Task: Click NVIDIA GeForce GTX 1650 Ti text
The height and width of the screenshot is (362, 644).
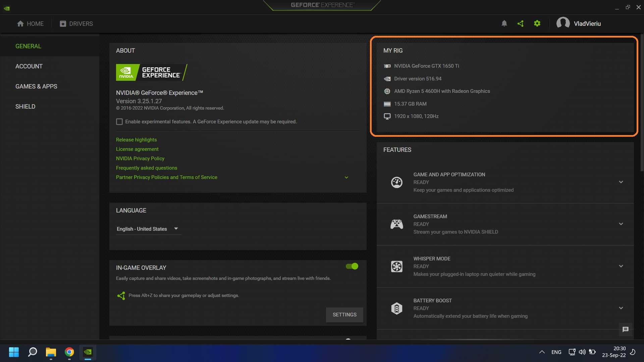Action: pyautogui.click(x=426, y=66)
